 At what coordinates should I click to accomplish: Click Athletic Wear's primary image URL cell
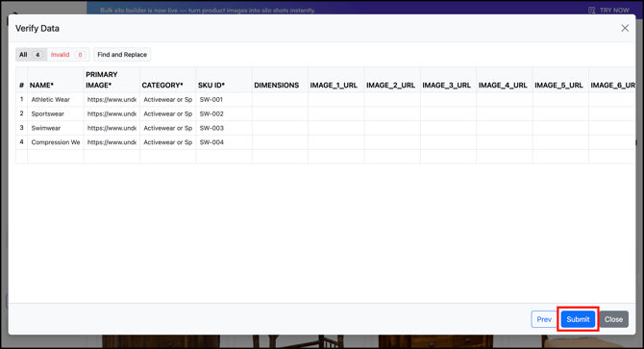click(111, 99)
